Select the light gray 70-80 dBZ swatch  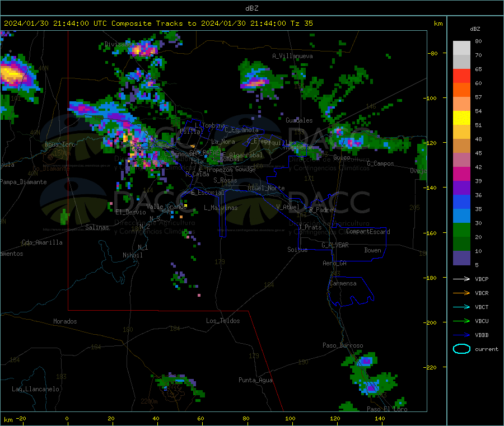pos(461,48)
